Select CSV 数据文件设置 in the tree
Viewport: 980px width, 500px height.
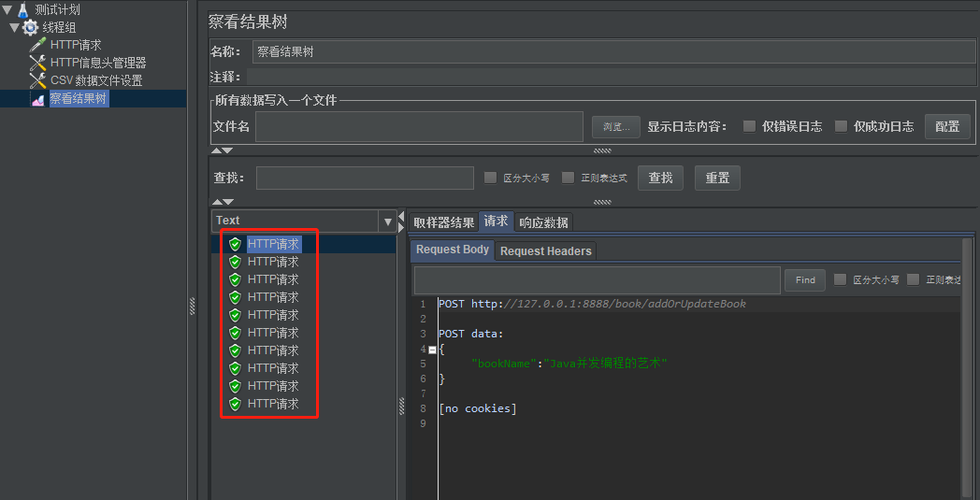pyautogui.click(x=96, y=80)
